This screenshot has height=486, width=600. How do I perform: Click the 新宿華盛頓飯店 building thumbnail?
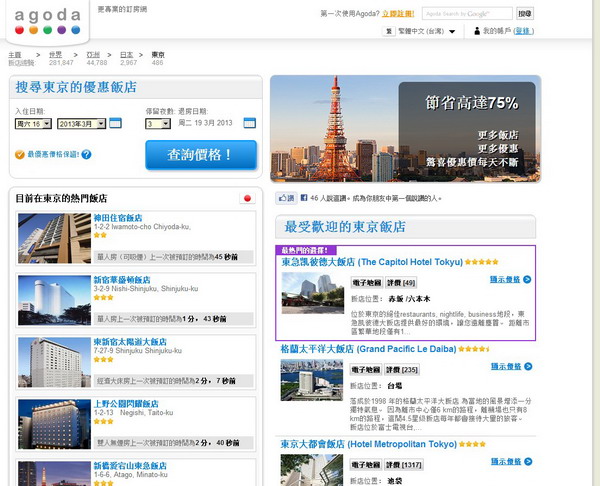(x=54, y=300)
